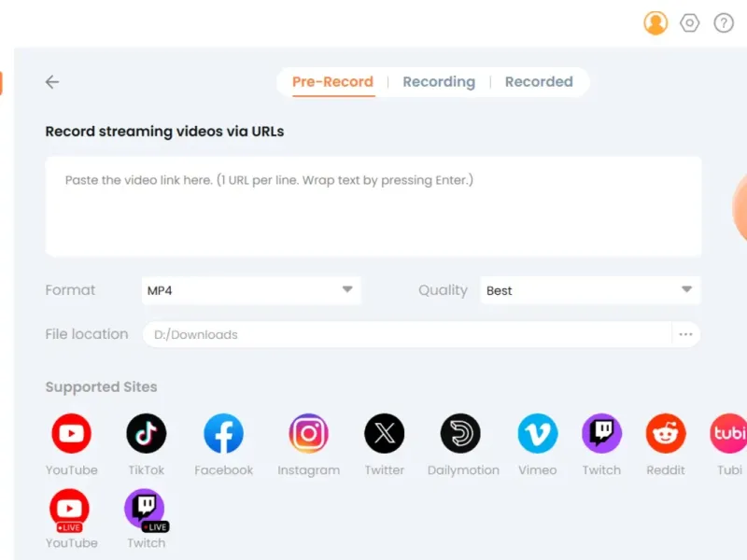Select the Vimeo site icon

click(538, 433)
